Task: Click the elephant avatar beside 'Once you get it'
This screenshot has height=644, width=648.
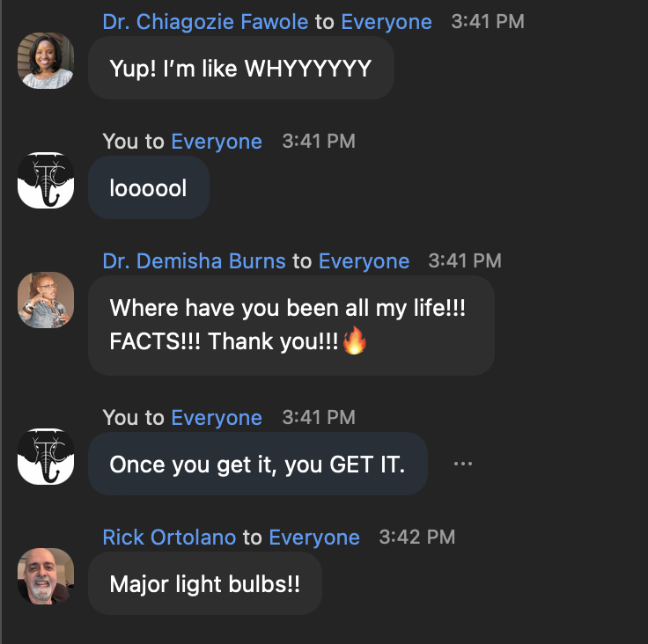Action: click(46, 457)
